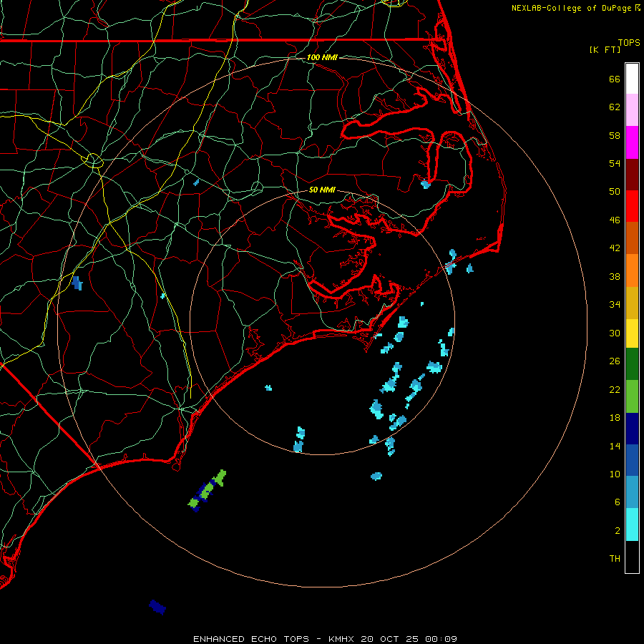Viewport: 644px width, 644px height.
Task: Click the "66" legend value
Action: [615, 79]
